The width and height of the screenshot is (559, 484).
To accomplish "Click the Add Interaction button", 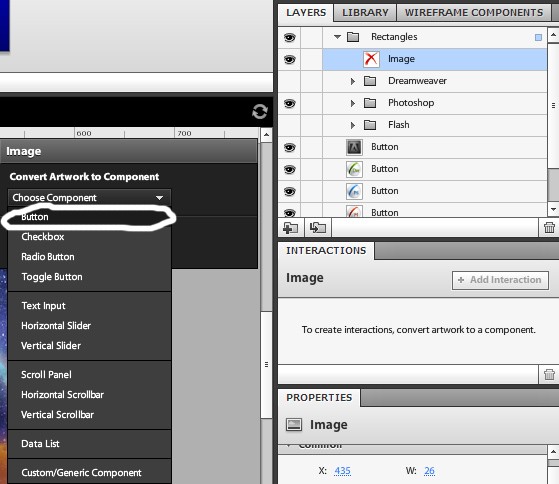I will 500,280.
